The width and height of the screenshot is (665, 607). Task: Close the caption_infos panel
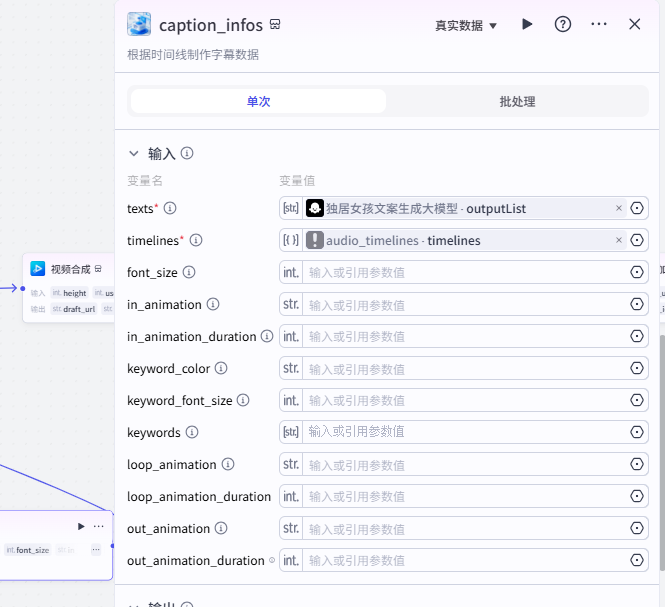click(634, 25)
